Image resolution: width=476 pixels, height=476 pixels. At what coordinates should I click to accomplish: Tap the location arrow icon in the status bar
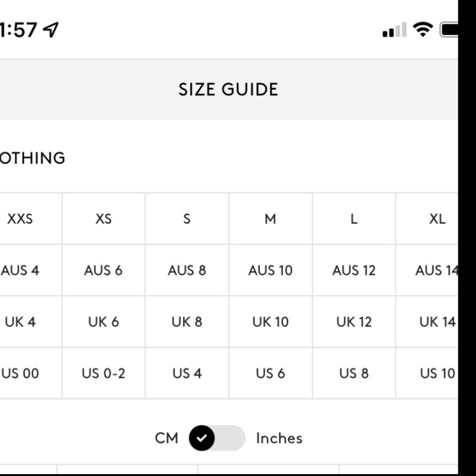[x=50, y=30]
